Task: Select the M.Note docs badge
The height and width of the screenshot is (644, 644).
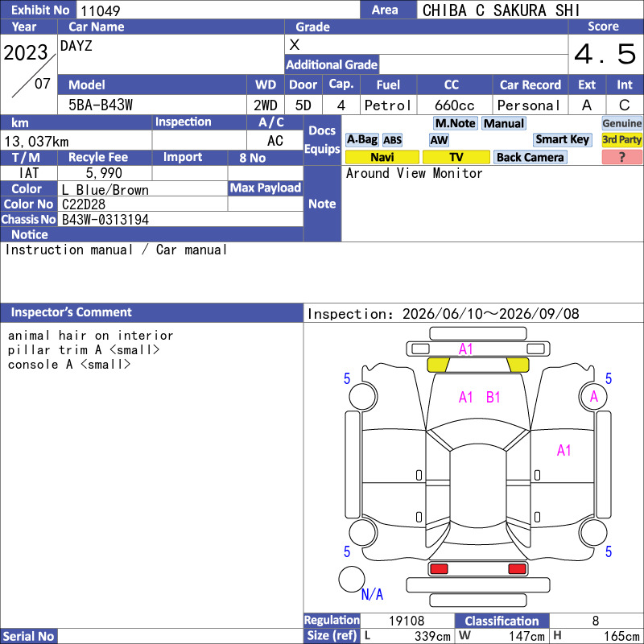Action: pyautogui.click(x=455, y=123)
